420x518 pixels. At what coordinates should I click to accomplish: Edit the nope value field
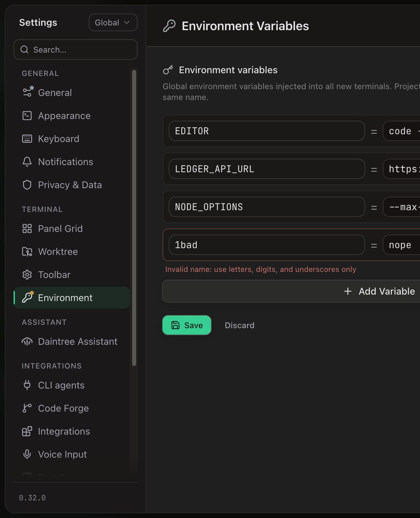(402, 245)
